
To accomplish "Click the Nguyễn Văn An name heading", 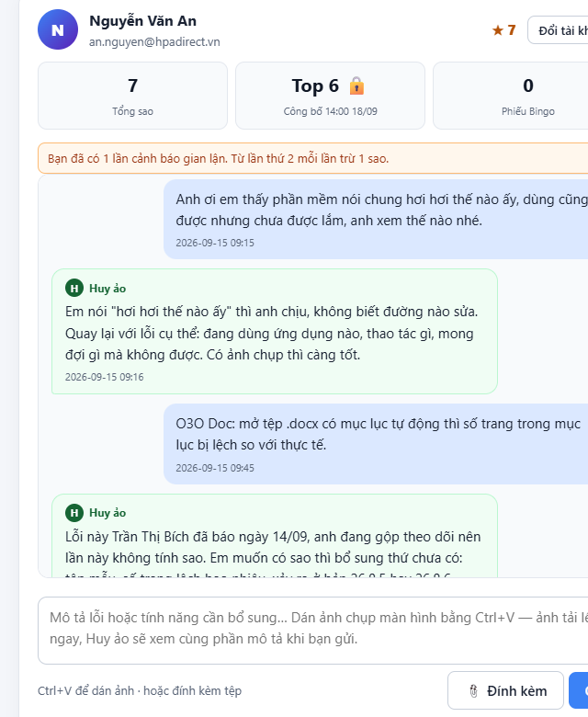I will coord(142,21).
